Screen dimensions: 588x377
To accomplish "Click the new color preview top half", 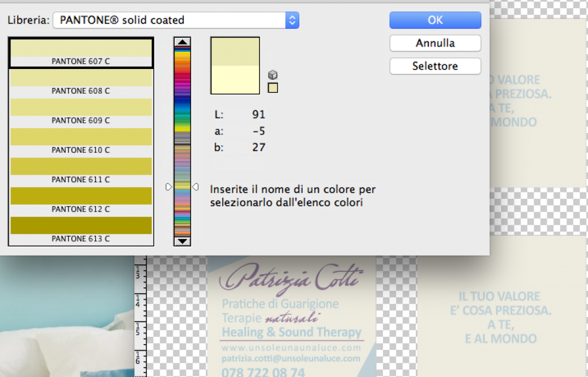I will click(x=235, y=52).
